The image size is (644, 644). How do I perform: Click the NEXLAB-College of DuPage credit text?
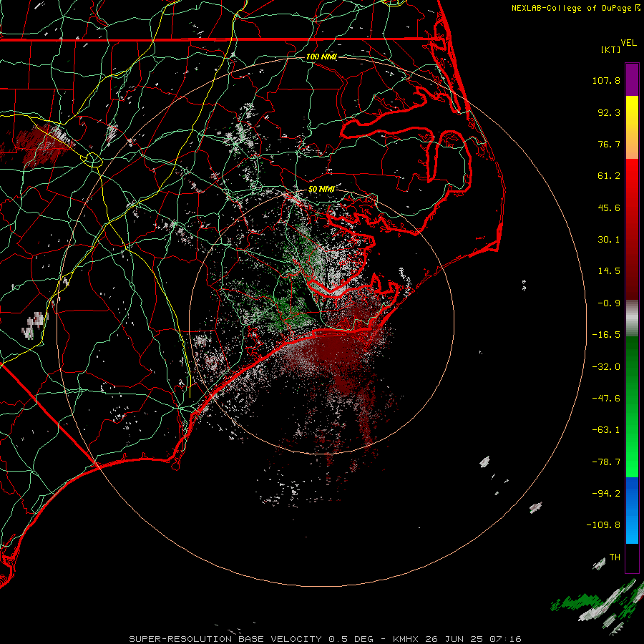click(x=571, y=8)
